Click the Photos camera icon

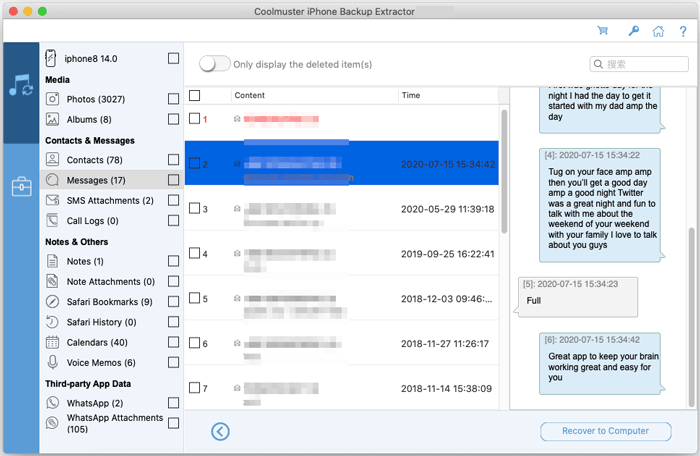click(x=52, y=99)
